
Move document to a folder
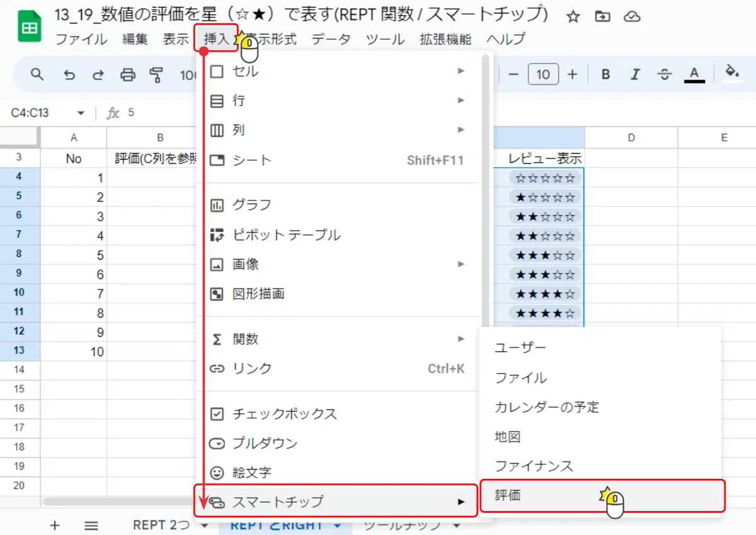click(x=602, y=17)
